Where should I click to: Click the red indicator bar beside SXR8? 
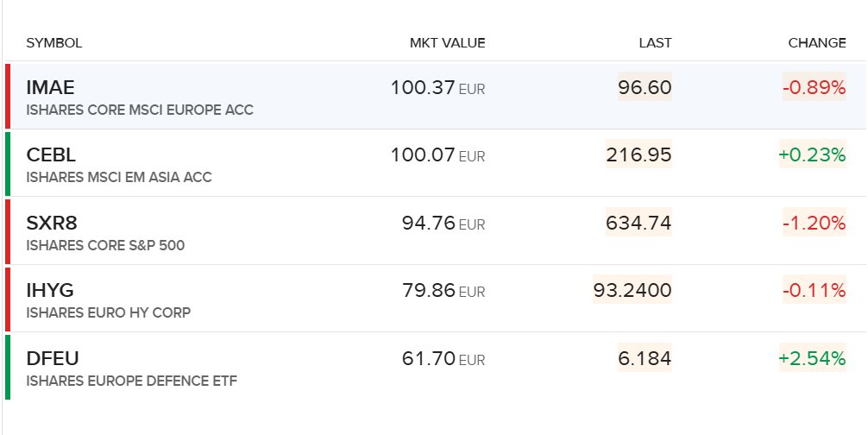(8, 230)
